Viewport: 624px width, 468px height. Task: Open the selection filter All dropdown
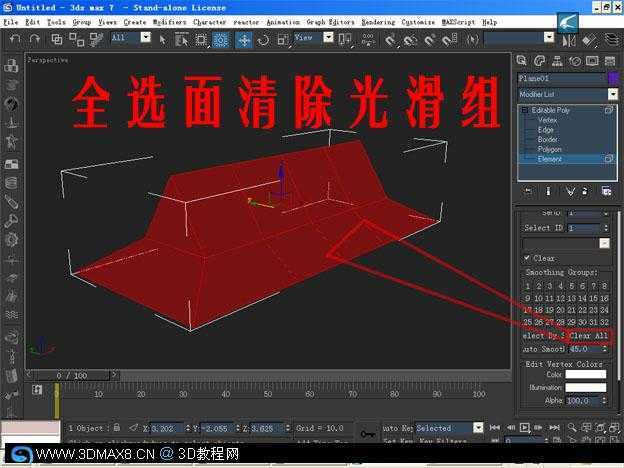[146, 37]
